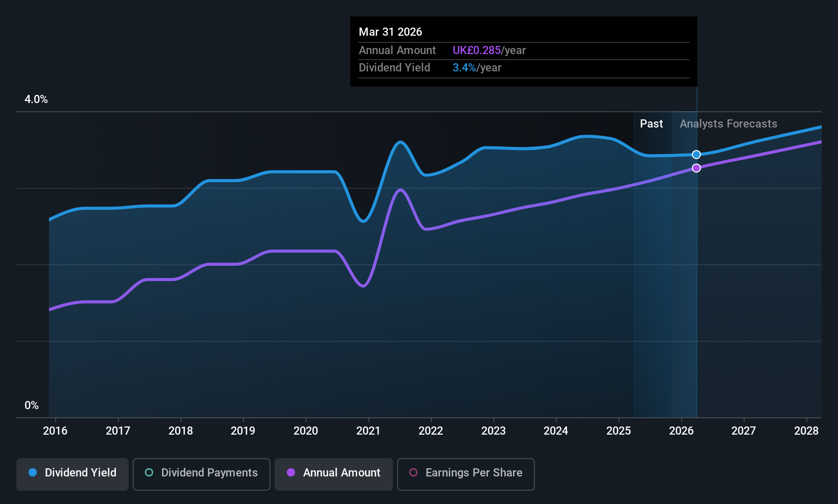Click the teal Dividend Payments circle icon
Viewport: 838px width, 504px height.
point(149,473)
